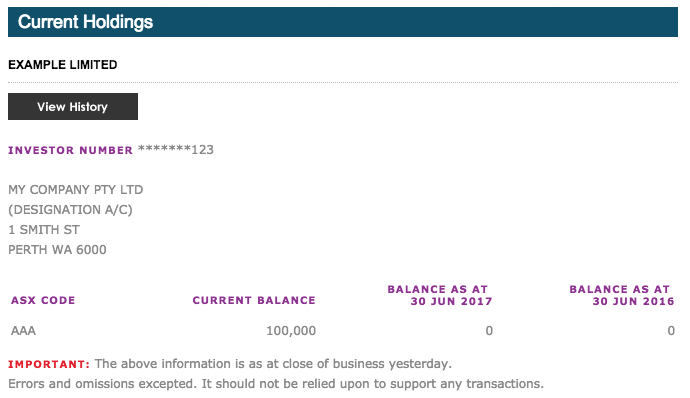Screen dimensions: 690x398
Task: Select the red IMPORTANT notice label
Action: click(x=49, y=365)
